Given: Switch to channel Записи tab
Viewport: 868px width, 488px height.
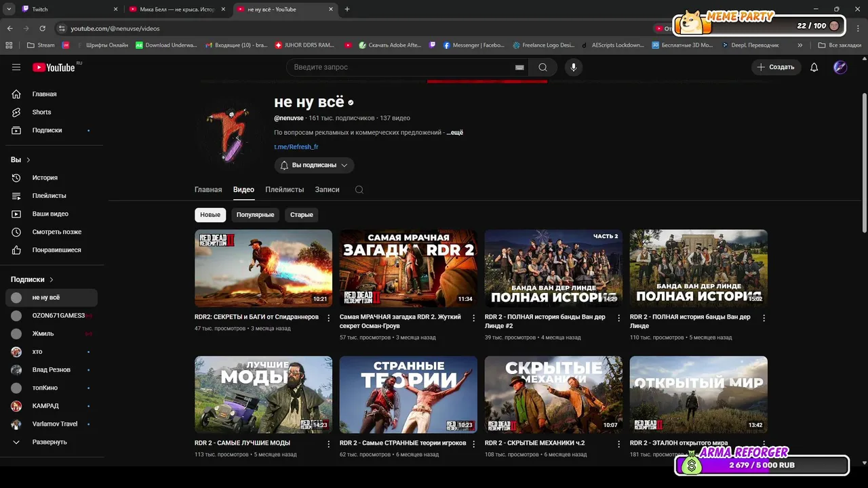Looking at the screenshot, I should click(x=327, y=190).
